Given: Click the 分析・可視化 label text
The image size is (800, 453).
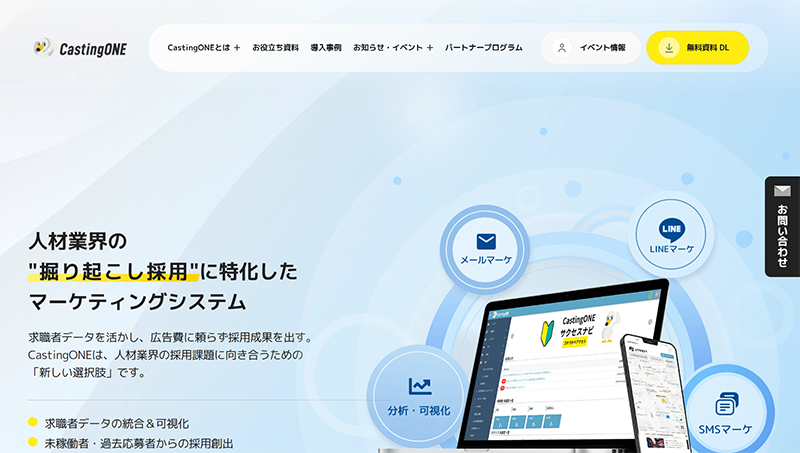Looking at the screenshot, I should click(419, 411).
